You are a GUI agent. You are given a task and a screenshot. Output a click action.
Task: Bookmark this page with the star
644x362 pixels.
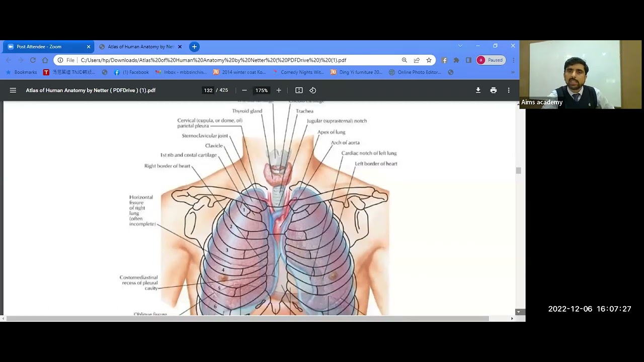click(429, 60)
